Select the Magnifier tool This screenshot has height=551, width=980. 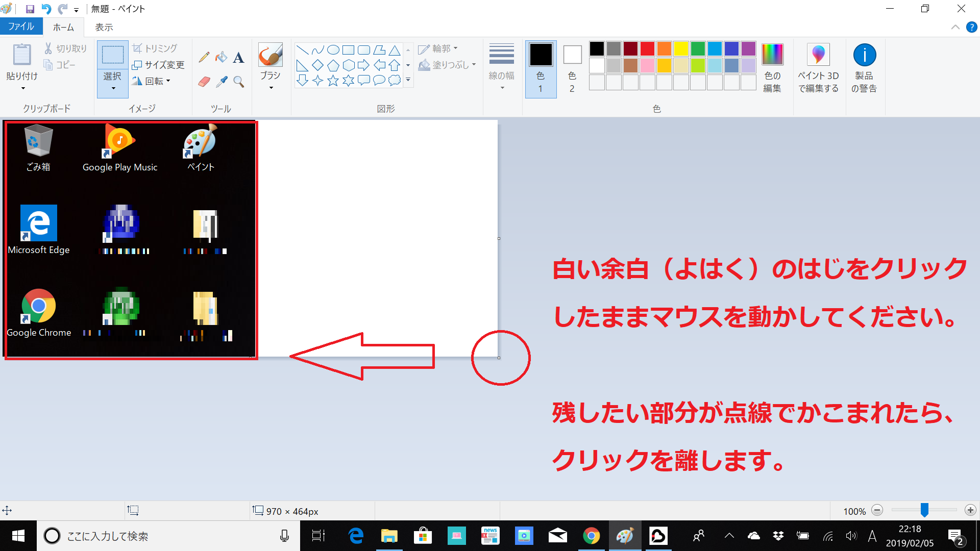click(x=238, y=82)
